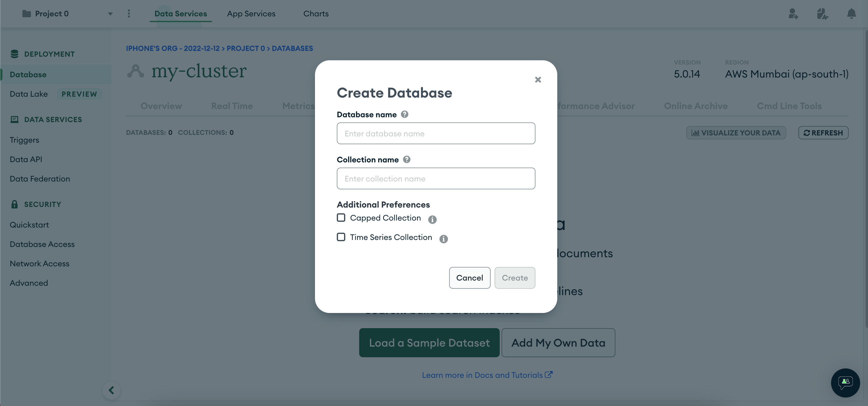Image resolution: width=868 pixels, height=406 pixels.
Task: Click the Collection name help icon
Action: tap(406, 159)
